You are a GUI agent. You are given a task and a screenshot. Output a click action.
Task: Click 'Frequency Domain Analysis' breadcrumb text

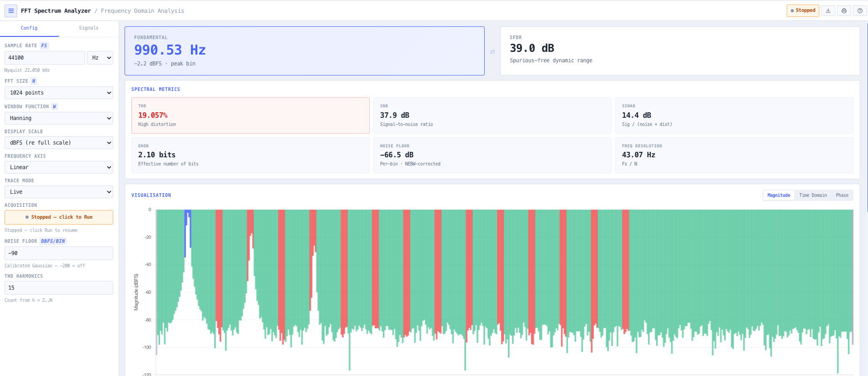142,11
